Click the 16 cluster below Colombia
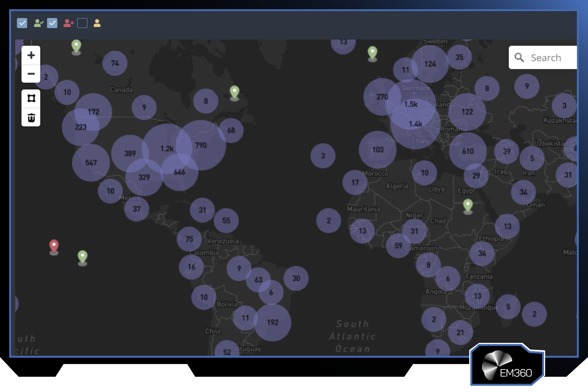The height and width of the screenshot is (392, 588). pyautogui.click(x=191, y=267)
